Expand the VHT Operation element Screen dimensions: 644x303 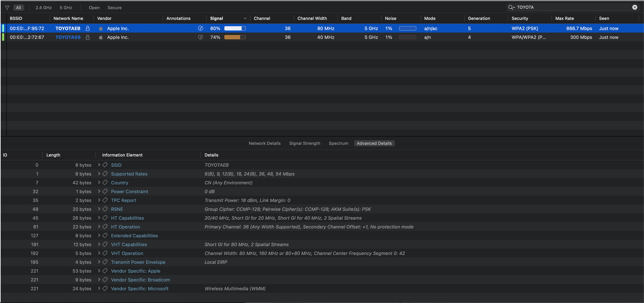[99, 253]
